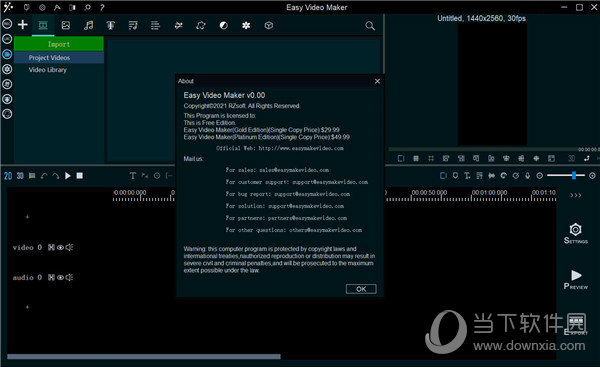Image resolution: width=600 pixels, height=367 pixels.
Task: Toggle lock icon on video 0 track
Action: [52, 248]
